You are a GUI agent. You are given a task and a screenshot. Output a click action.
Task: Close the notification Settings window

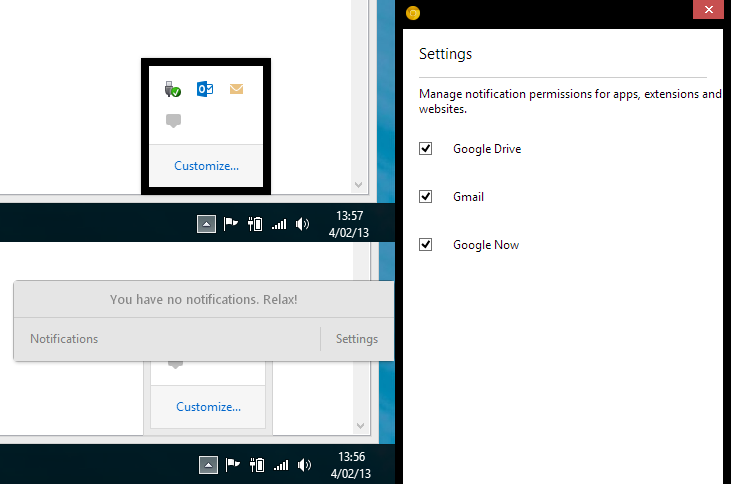click(x=708, y=9)
